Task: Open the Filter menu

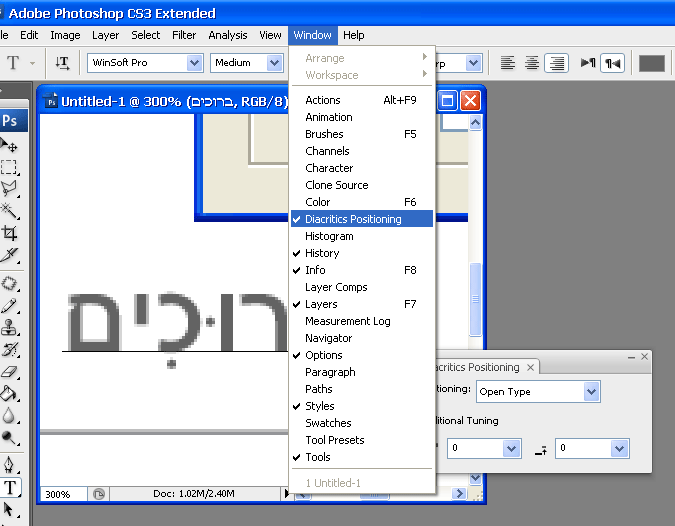Action: point(184,35)
